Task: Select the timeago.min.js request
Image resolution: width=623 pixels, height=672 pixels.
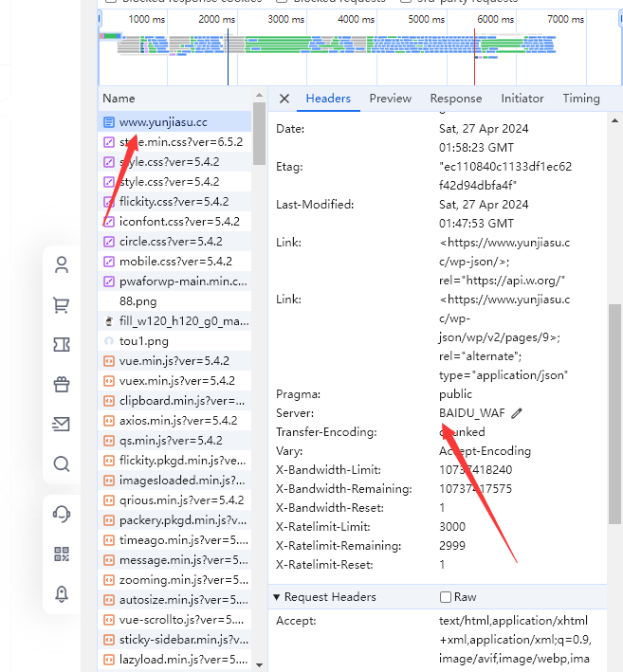Action: tap(174, 540)
